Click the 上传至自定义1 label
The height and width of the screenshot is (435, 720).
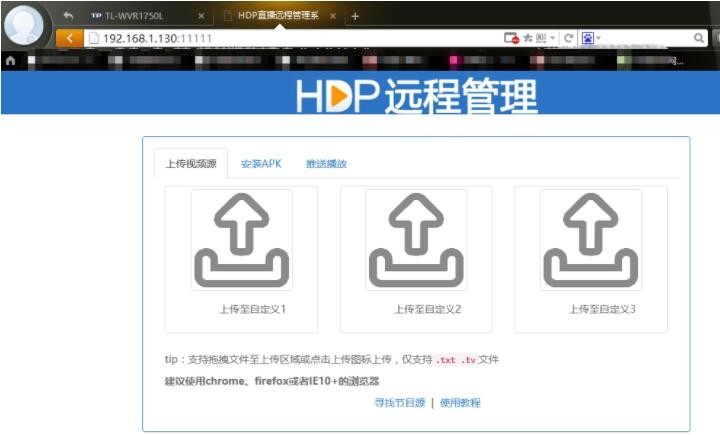253,309
